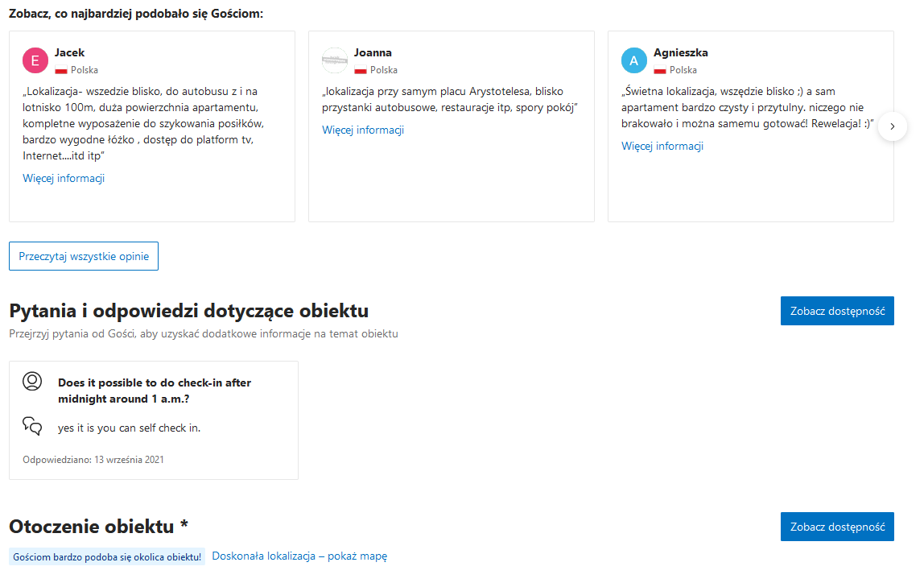The width and height of the screenshot is (924, 583).
Task: Click 'Odpowiedziano: 13 września 2021' text
Action: [93, 460]
